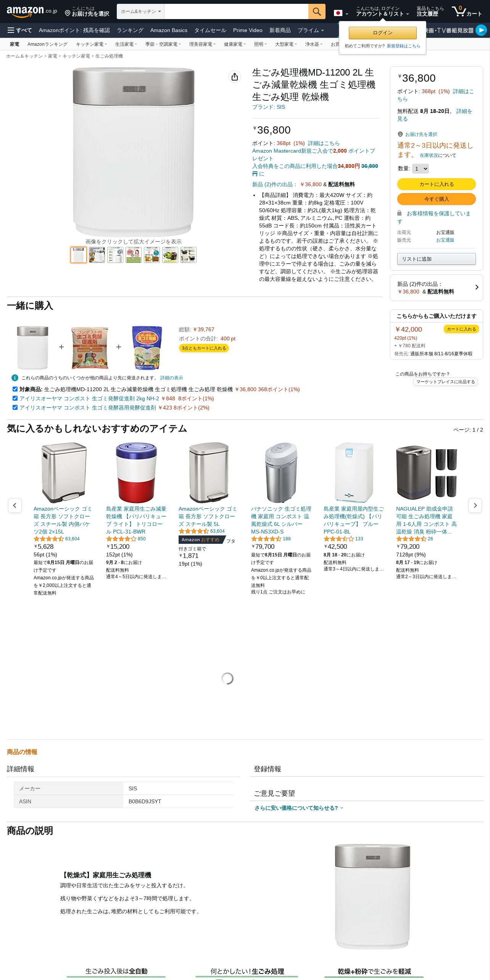This screenshot has width=490, height=980.
Task: Select the second product thumbnail image
Action: [97, 255]
